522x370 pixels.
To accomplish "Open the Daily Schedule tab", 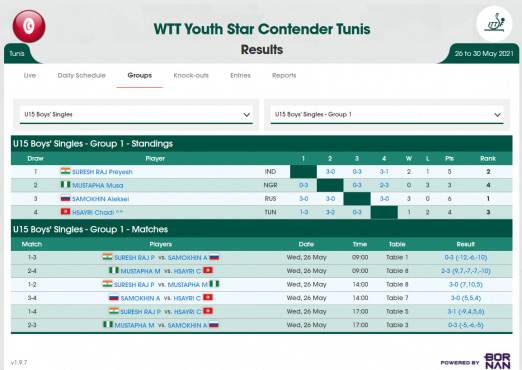I will pos(82,75).
